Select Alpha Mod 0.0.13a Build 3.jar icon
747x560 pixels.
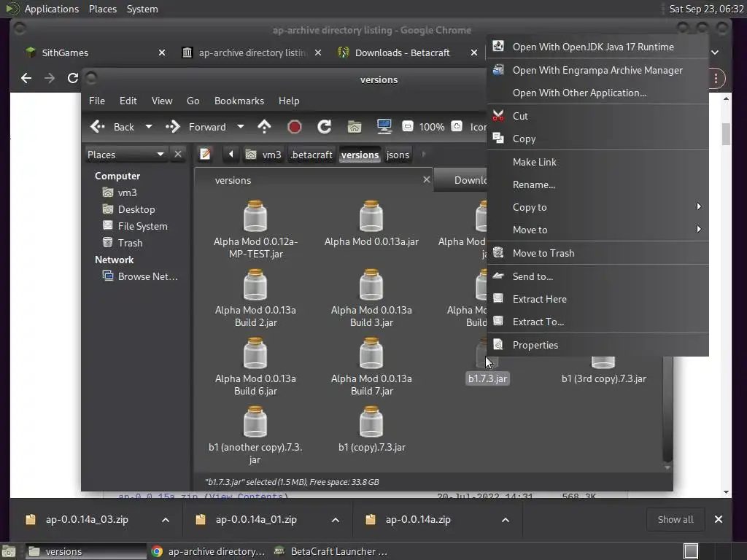pyautogui.click(x=371, y=284)
